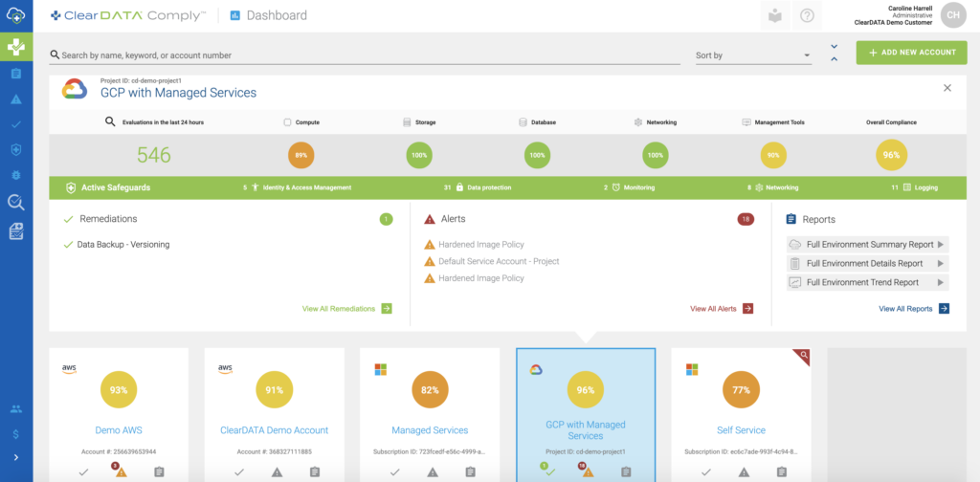Click ClearDATA Demo Account clipboard icon
The height and width of the screenshot is (482, 980).
(x=314, y=472)
